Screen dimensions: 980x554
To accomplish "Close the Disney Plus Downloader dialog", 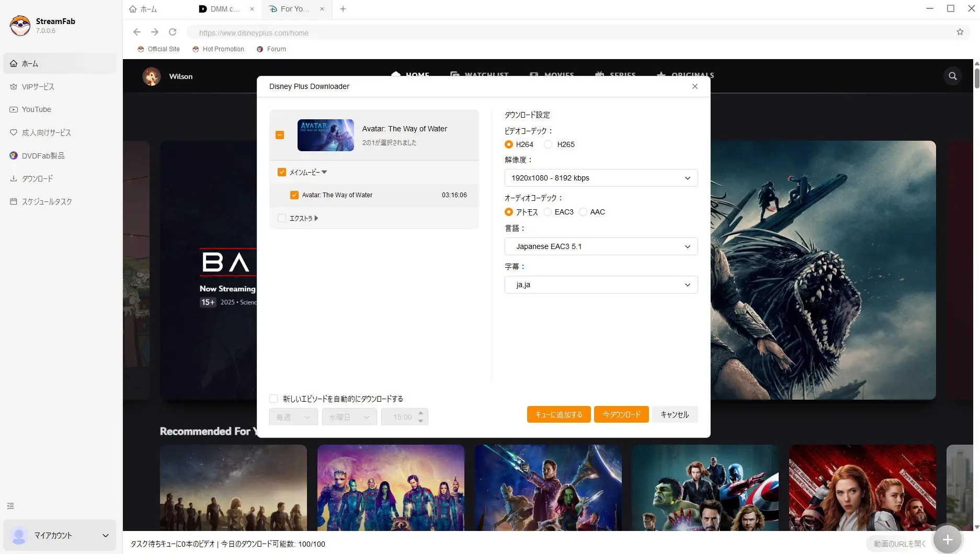I will 695,86.
